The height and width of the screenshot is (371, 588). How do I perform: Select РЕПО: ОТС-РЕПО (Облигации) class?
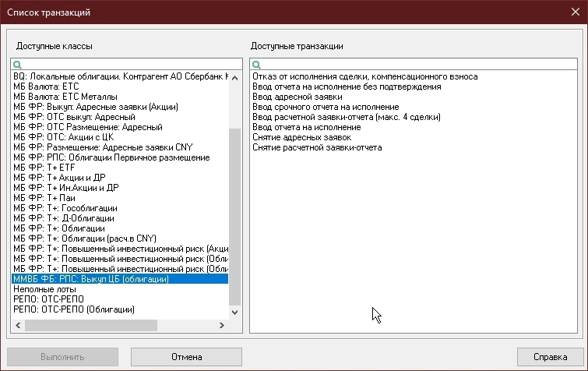(120, 309)
